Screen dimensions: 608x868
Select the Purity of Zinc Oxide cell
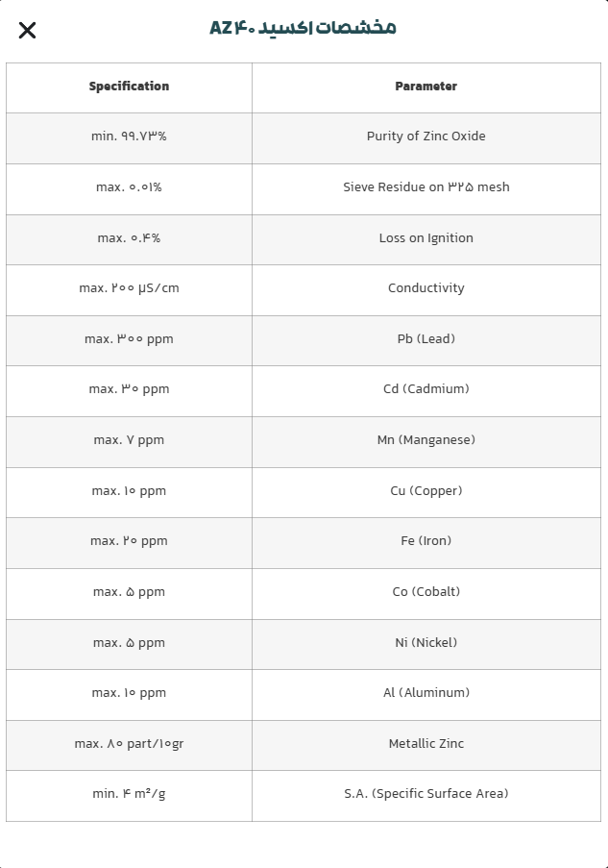426,136
